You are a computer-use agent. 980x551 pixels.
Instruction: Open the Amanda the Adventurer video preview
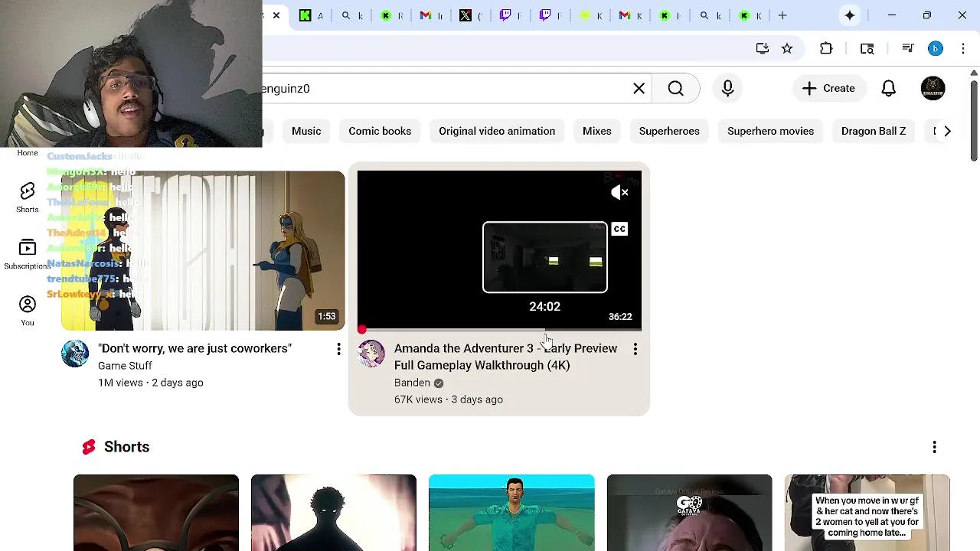[x=499, y=250]
